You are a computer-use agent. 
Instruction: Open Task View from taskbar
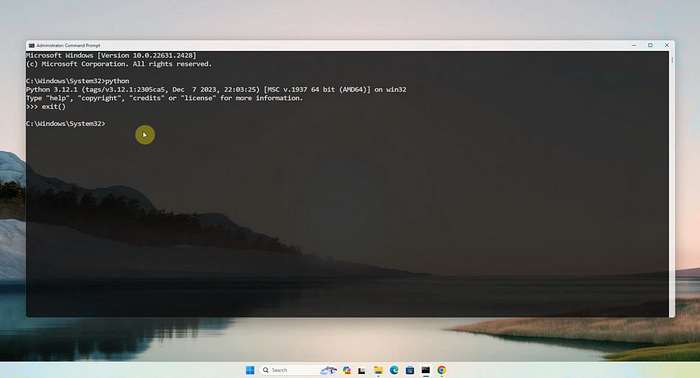[x=362, y=370]
